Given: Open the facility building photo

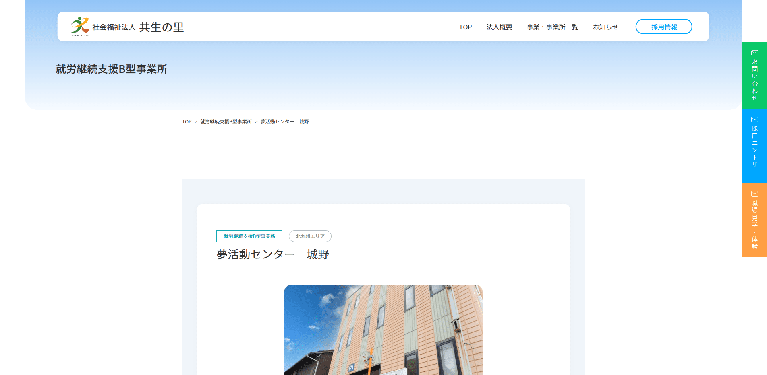Looking at the screenshot, I should [384, 330].
